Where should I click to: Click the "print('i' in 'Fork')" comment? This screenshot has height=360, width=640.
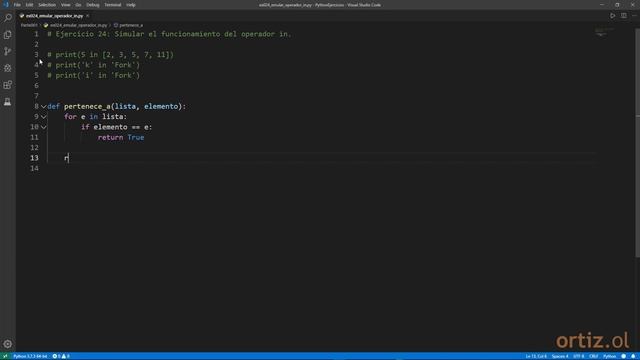[94, 76]
